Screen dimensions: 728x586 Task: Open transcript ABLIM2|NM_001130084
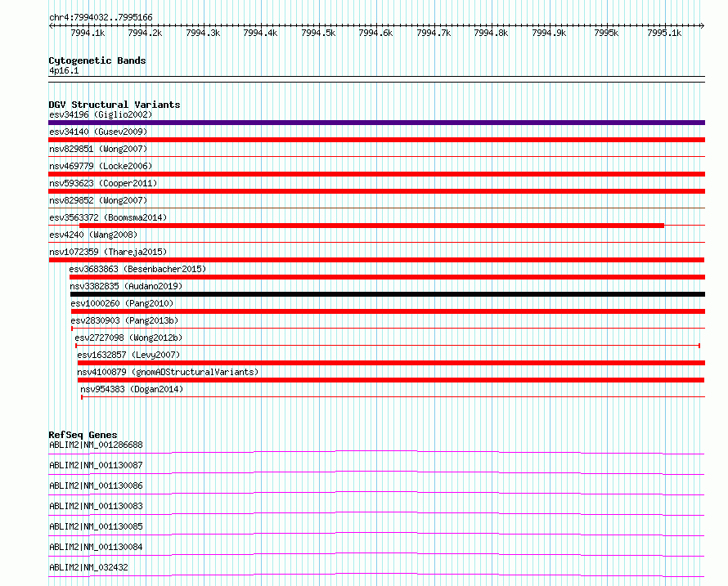click(96, 547)
